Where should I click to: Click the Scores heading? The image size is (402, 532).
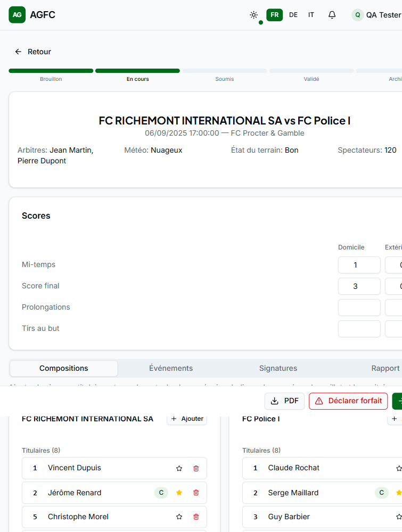(x=36, y=216)
